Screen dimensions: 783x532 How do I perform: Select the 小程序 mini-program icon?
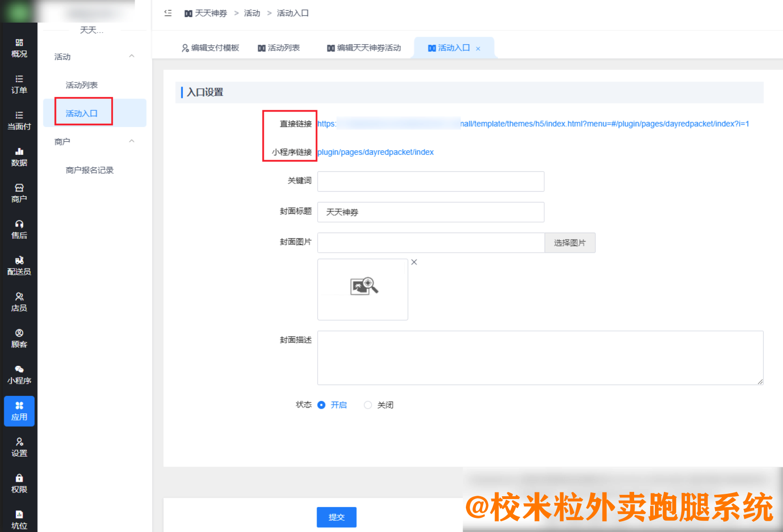click(x=19, y=374)
